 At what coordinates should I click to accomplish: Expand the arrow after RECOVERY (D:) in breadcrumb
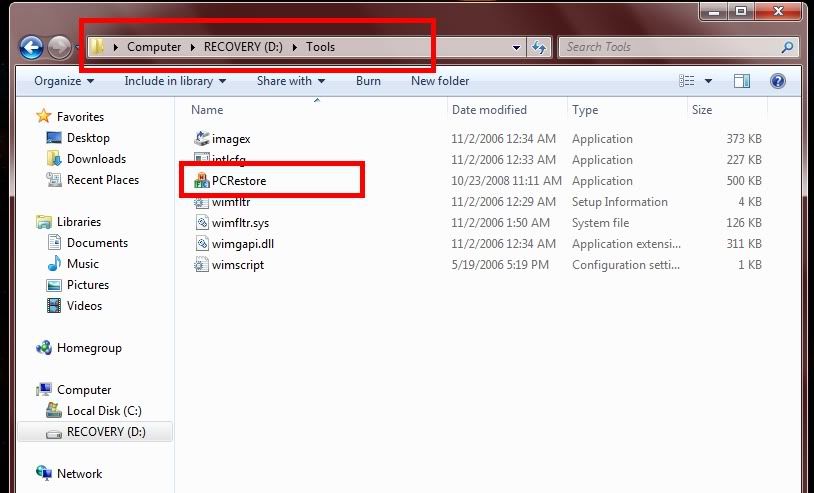point(295,47)
